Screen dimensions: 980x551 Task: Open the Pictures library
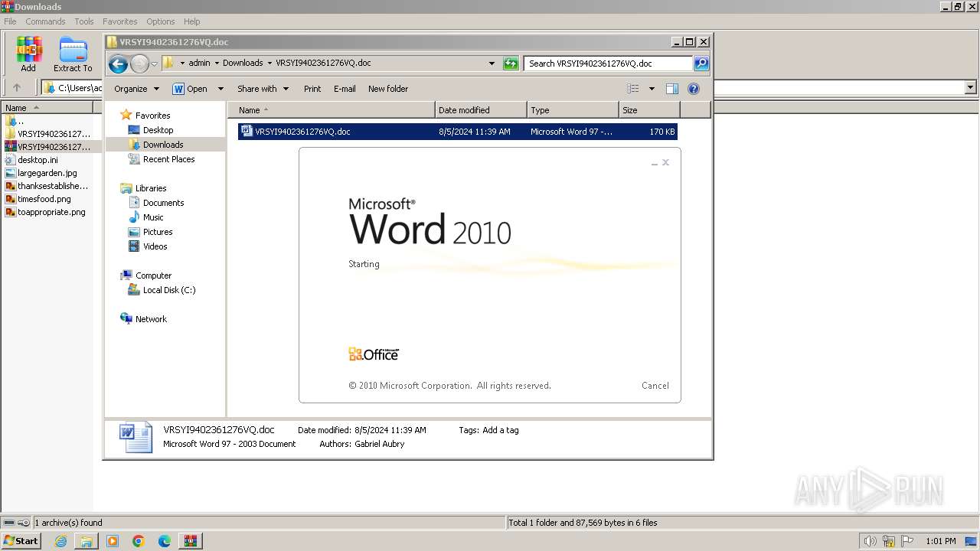[158, 232]
